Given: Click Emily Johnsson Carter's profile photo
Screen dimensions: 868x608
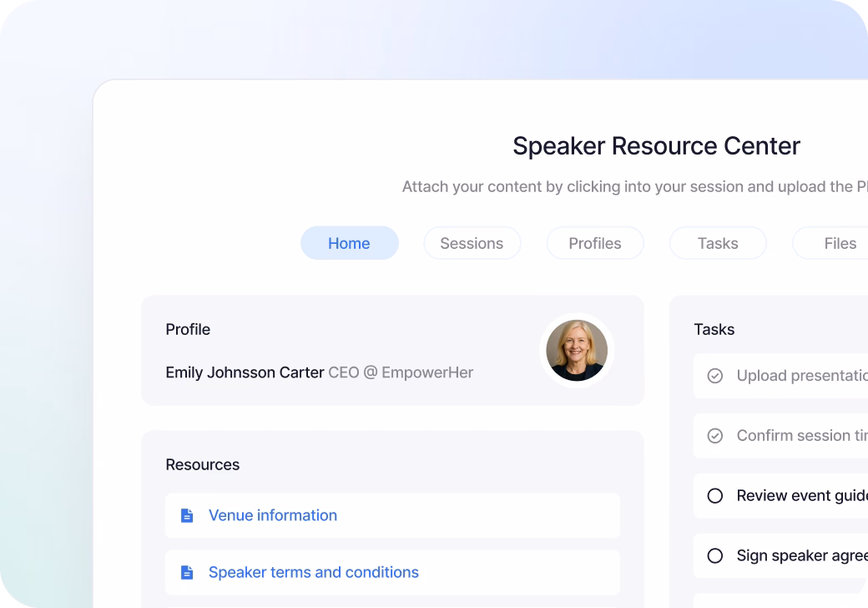Looking at the screenshot, I should pos(577,351).
